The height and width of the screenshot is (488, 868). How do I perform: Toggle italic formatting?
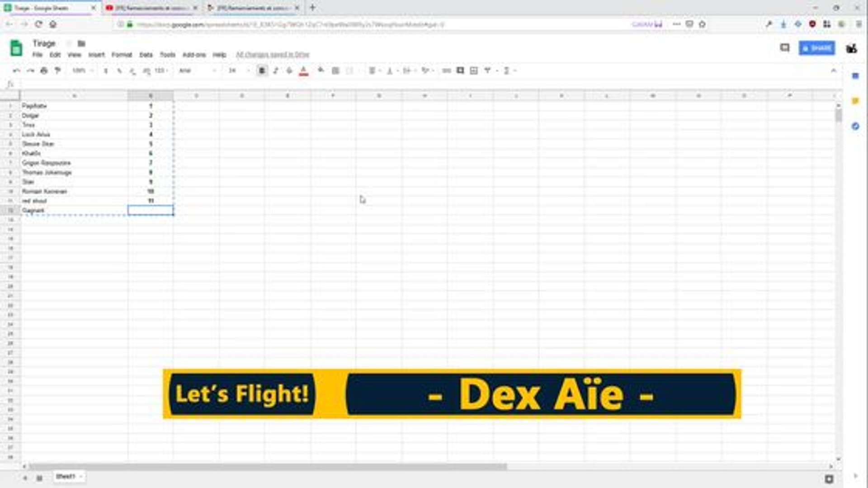(x=276, y=70)
